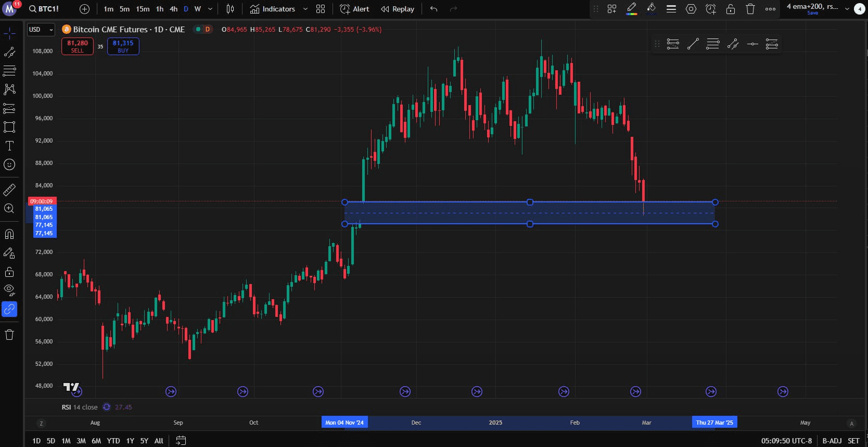Expand the layout management dropdown arrow
Screen dimensions: 868x447
click(x=847, y=9)
